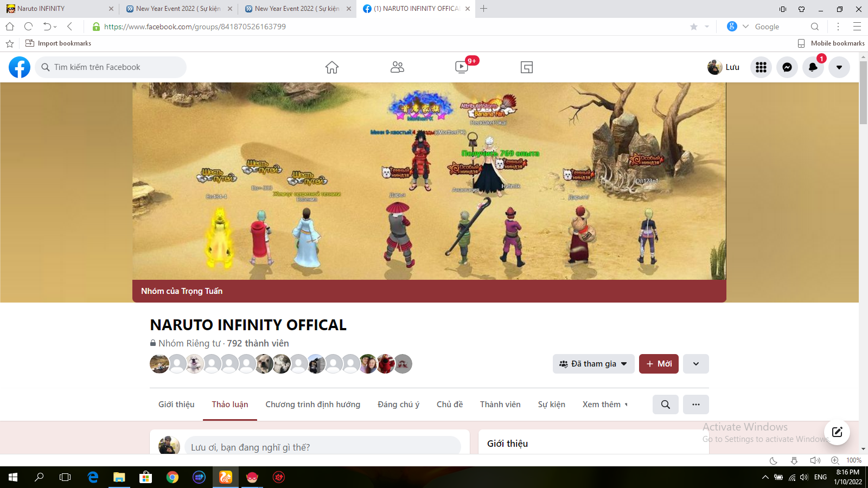Open the system volume tray icon

805,477
